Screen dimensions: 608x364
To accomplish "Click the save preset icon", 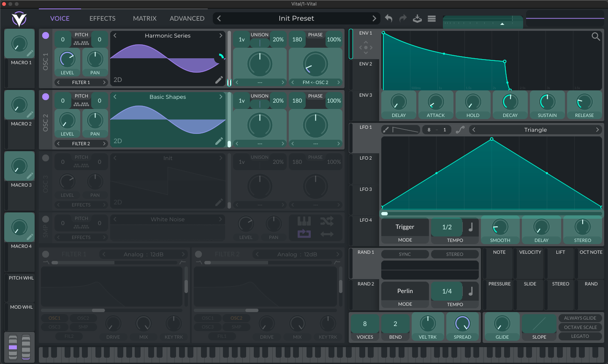I will click(x=417, y=19).
